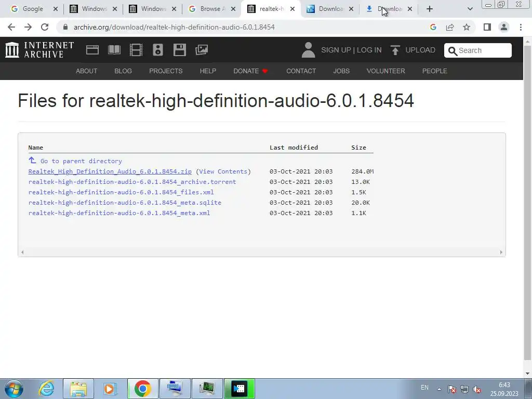Open Chrome three-dot menu
Viewport: 532px width, 399px height.
click(521, 27)
